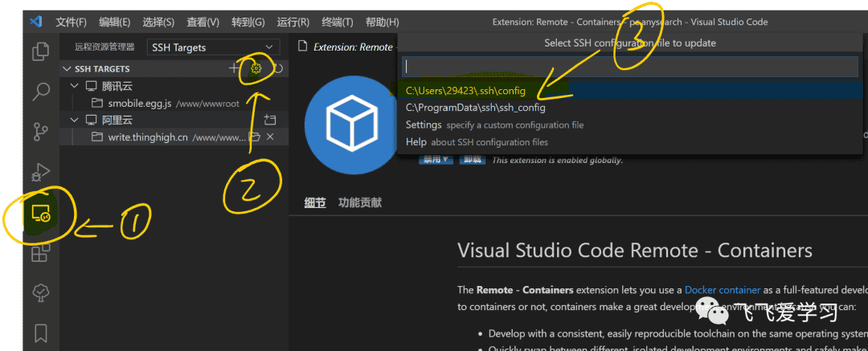Add new SSH target with plus icon
The height and width of the screenshot is (351, 868).
[234, 68]
